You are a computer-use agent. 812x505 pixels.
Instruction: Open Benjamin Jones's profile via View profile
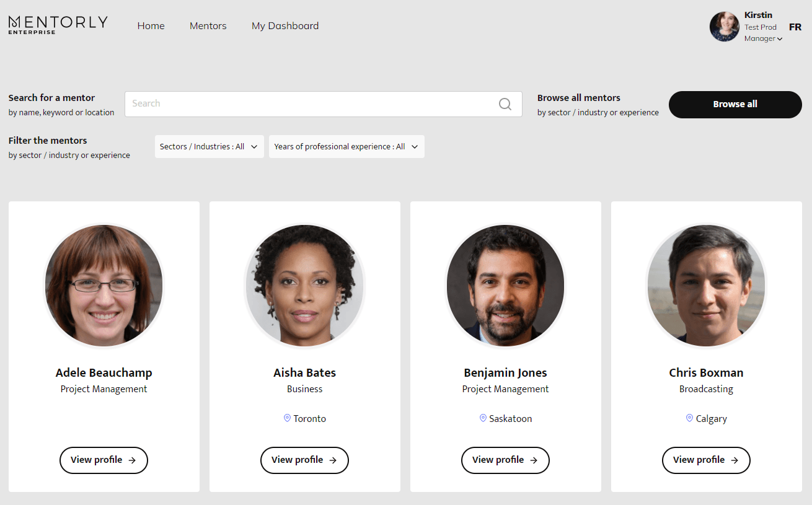[x=505, y=460]
